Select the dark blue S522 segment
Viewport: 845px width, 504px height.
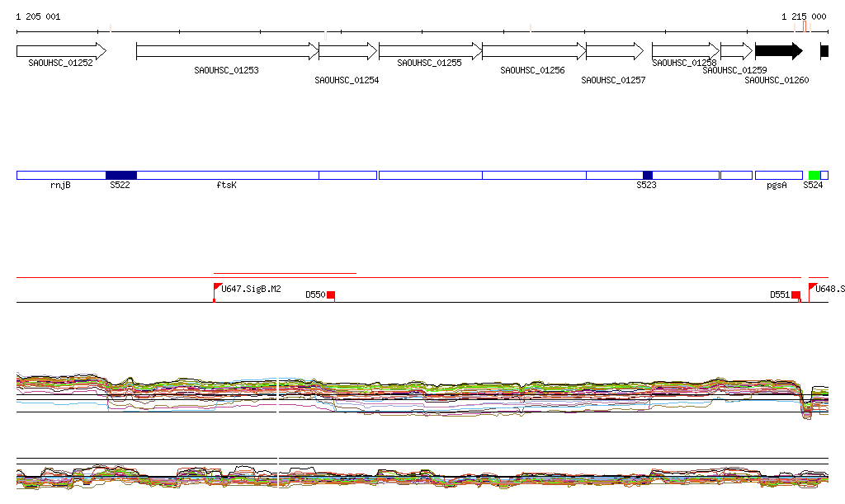click(121, 175)
